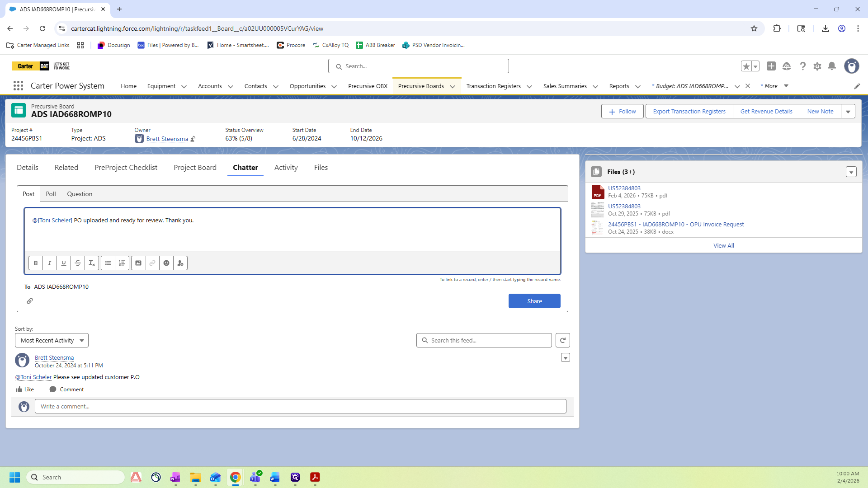The height and width of the screenshot is (488, 868).
Task: Toggle bold formatting in post editor
Action: point(36,263)
